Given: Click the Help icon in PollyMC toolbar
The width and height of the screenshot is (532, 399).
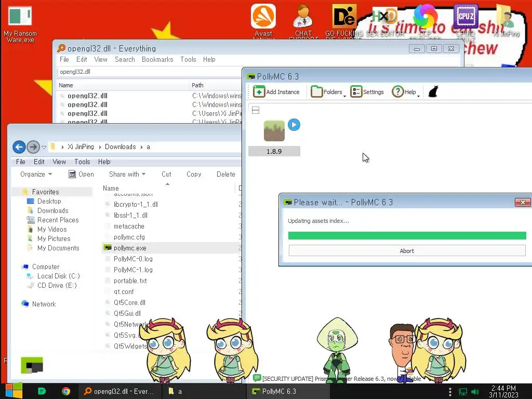Looking at the screenshot, I should 397,92.
